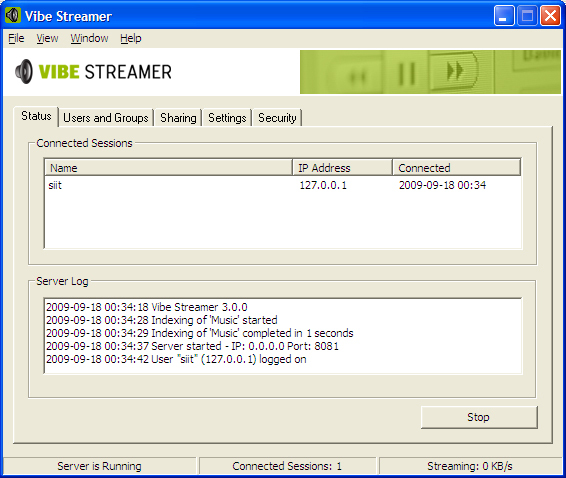Click the fast-forward graphic in the banner

point(455,71)
